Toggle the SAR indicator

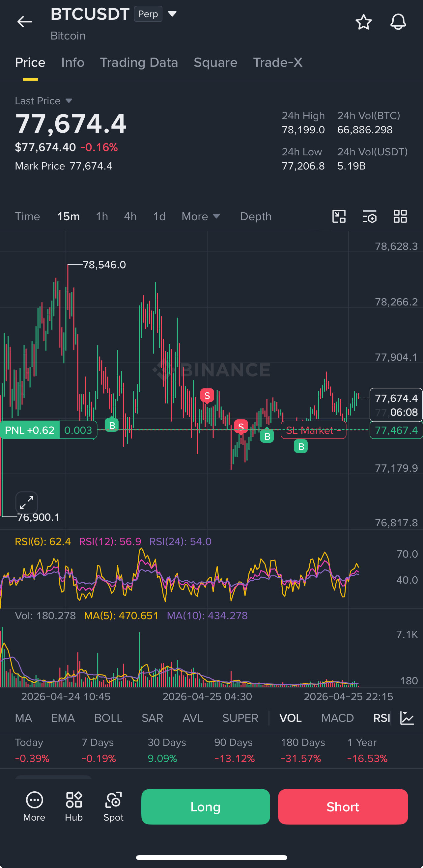[x=153, y=718]
